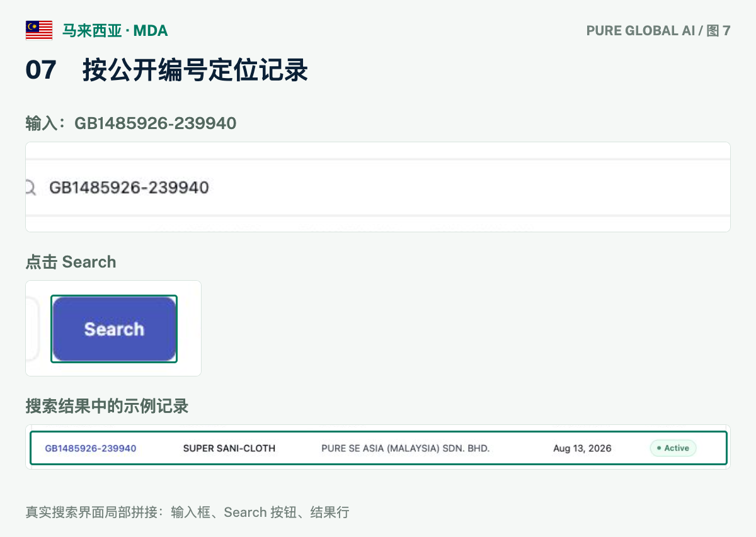This screenshot has width=756, height=537.
Task: Click the Aug 13, 2026 date cell
Action: 582,448
